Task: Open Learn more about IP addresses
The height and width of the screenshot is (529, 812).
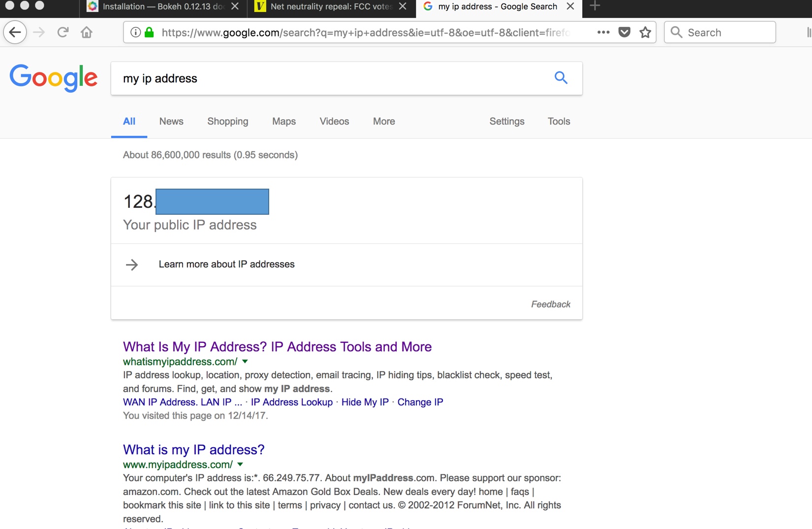Action: [226, 264]
